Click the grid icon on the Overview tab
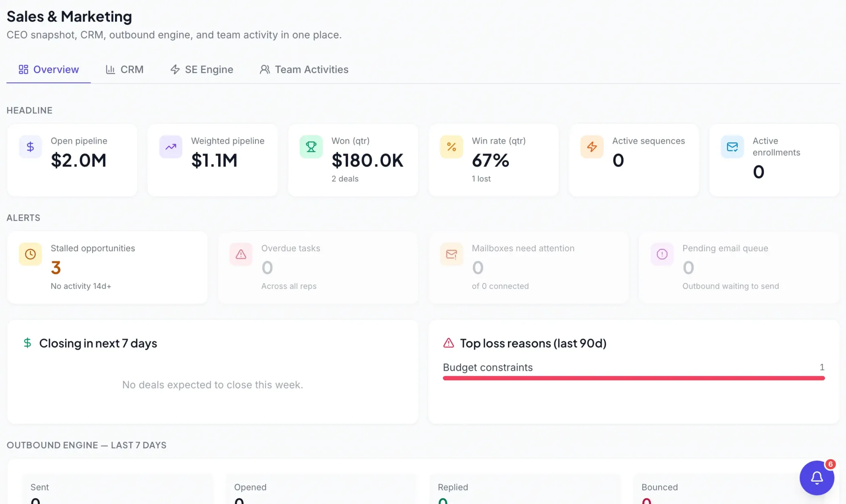 pyautogui.click(x=24, y=69)
